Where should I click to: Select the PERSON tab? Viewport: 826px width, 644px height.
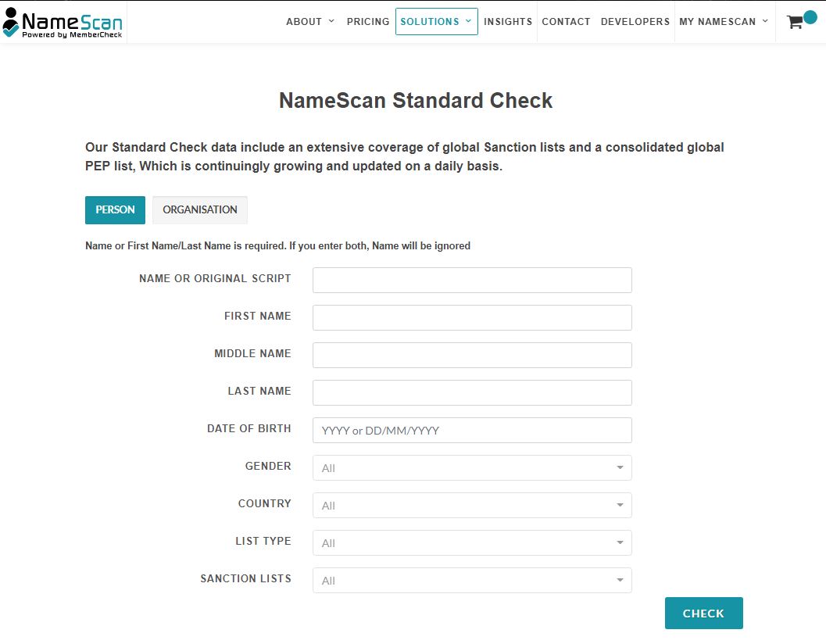coord(115,209)
